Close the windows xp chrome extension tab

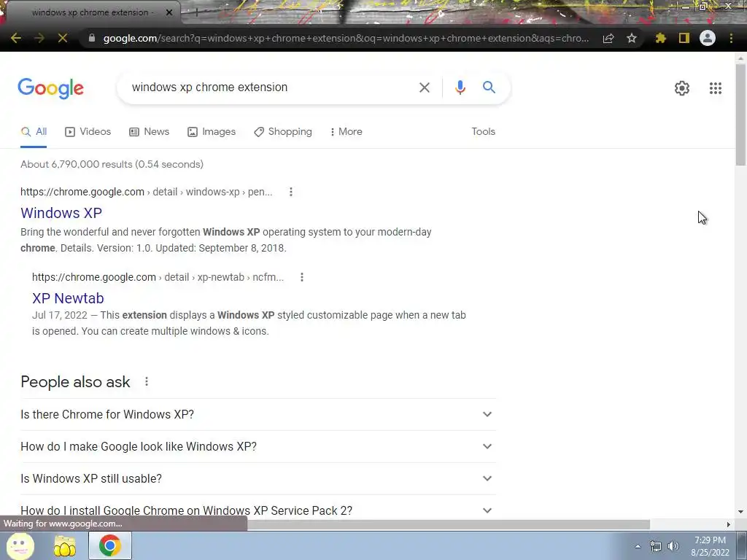(169, 12)
